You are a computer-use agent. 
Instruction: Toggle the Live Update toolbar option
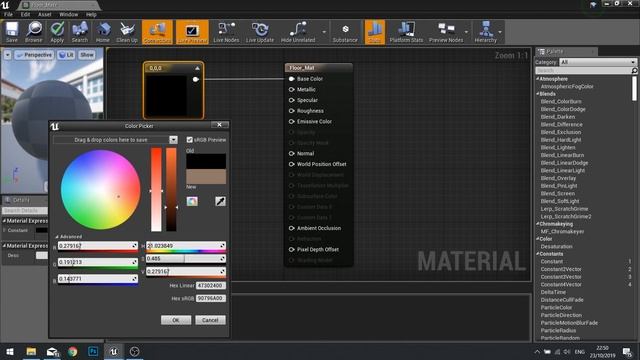pos(260,32)
